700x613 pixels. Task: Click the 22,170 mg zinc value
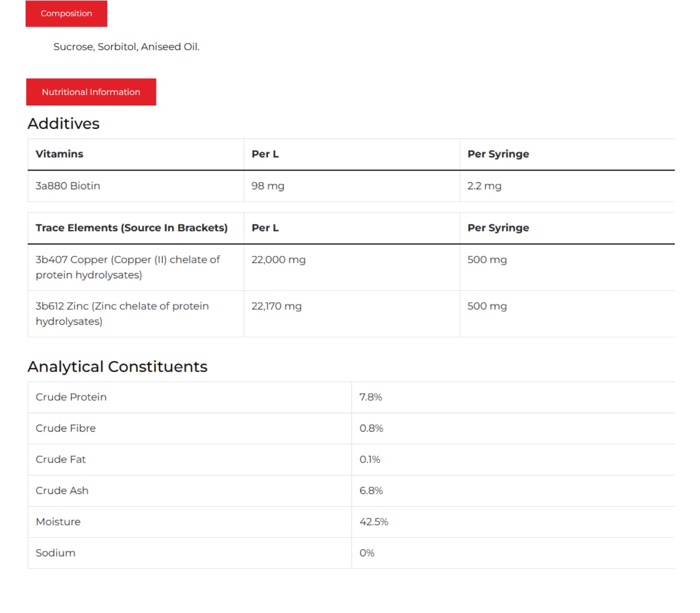coord(276,306)
